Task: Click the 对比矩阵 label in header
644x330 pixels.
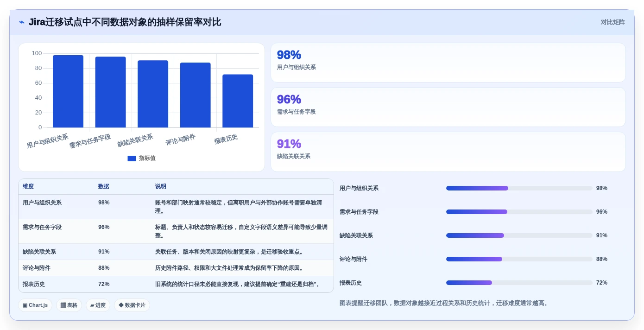Action: (x=612, y=22)
